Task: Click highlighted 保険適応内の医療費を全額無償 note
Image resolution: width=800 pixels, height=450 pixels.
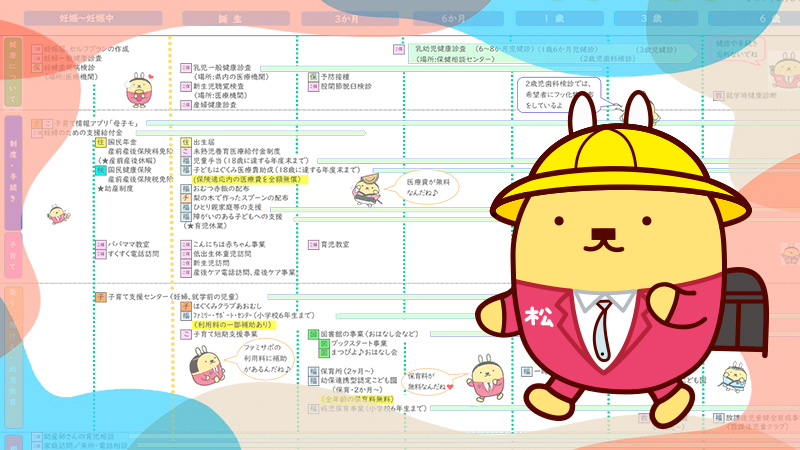Action: [250, 180]
